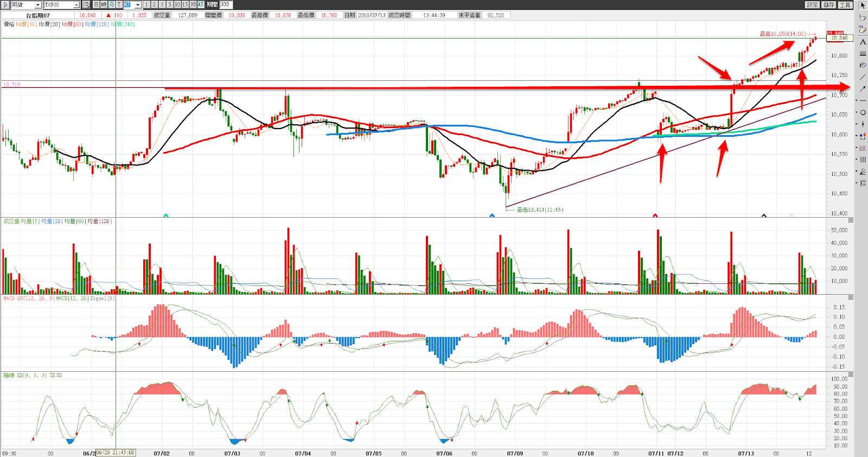Click the red marker under 07/11 session
The image size is (868, 457).
coord(655,215)
